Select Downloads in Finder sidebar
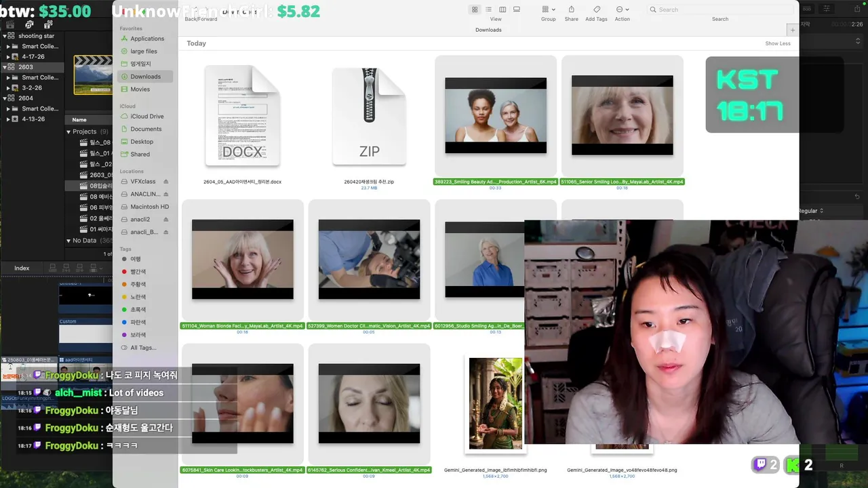 click(145, 77)
